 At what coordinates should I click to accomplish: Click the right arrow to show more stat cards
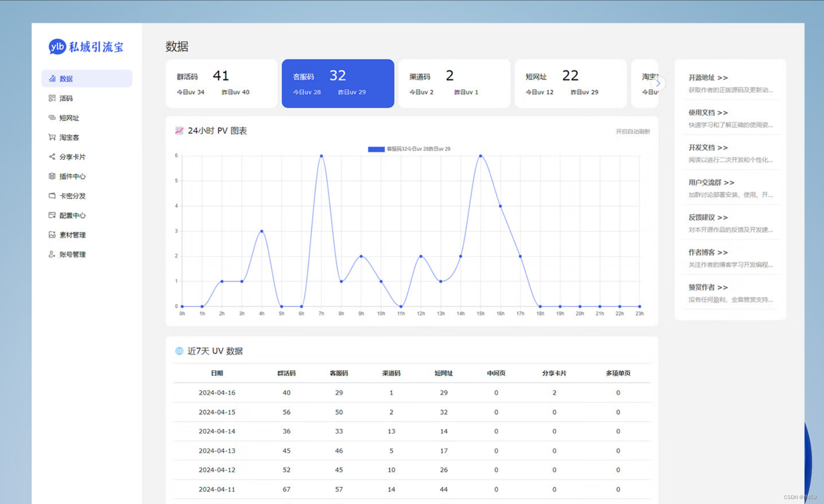pos(658,83)
